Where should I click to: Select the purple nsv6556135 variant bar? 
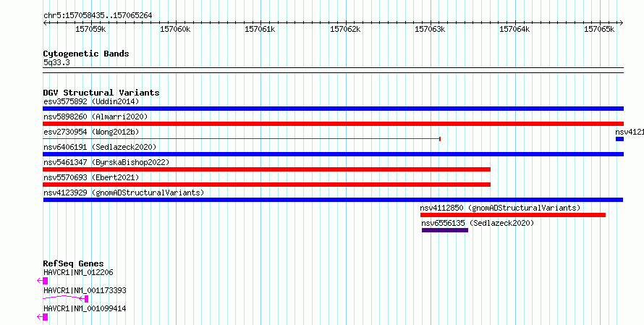coord(445,230)
